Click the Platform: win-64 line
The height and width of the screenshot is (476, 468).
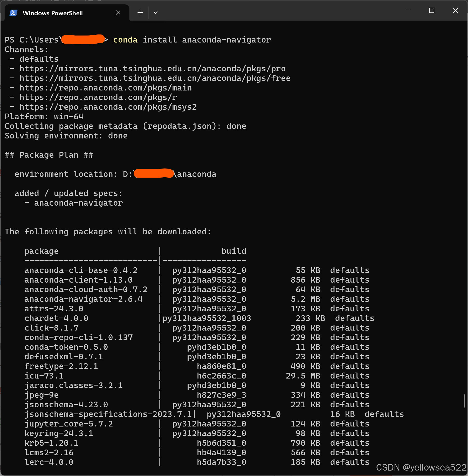(x=44, y=117)
